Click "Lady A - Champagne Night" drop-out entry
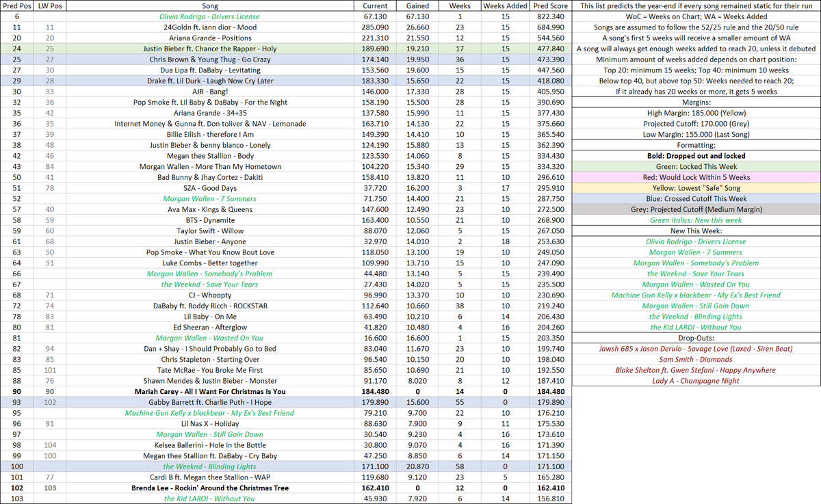Viewport: 821px width, 504px height. [696, 380]
